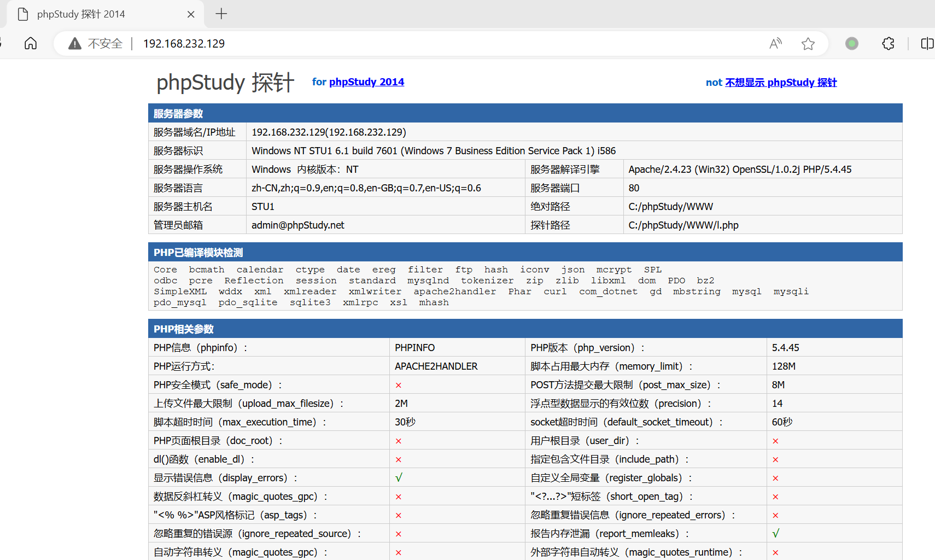Screen dimensions: 935x560
Task: Click the red X for asp_tags
Action: [398, 516]
